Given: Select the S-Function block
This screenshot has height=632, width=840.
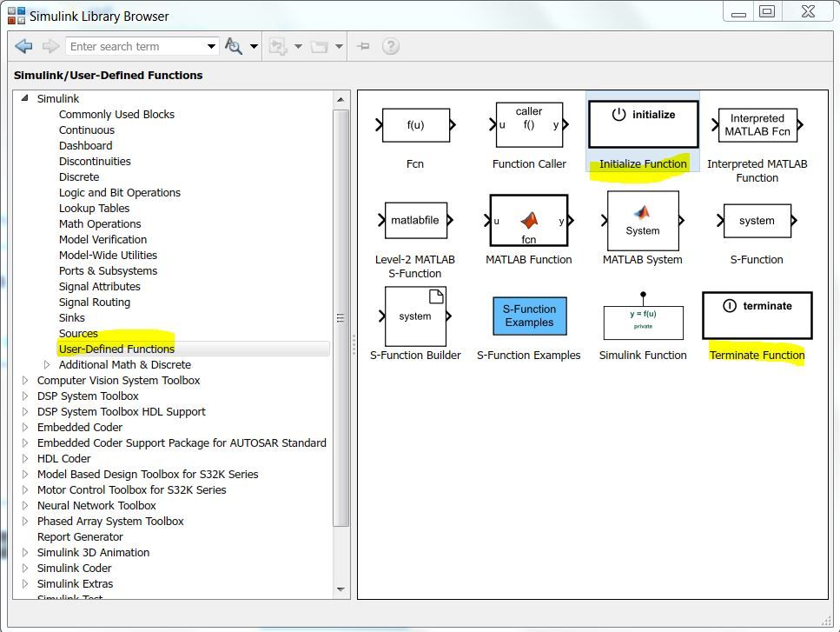Looking at the screenshot, I should (x=757, y=220).
